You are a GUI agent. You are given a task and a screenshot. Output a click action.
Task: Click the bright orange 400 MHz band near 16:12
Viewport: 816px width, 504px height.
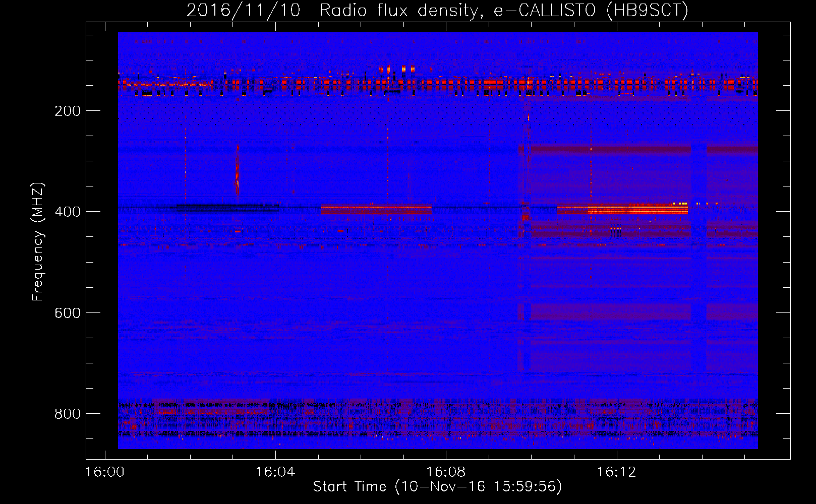637,209
